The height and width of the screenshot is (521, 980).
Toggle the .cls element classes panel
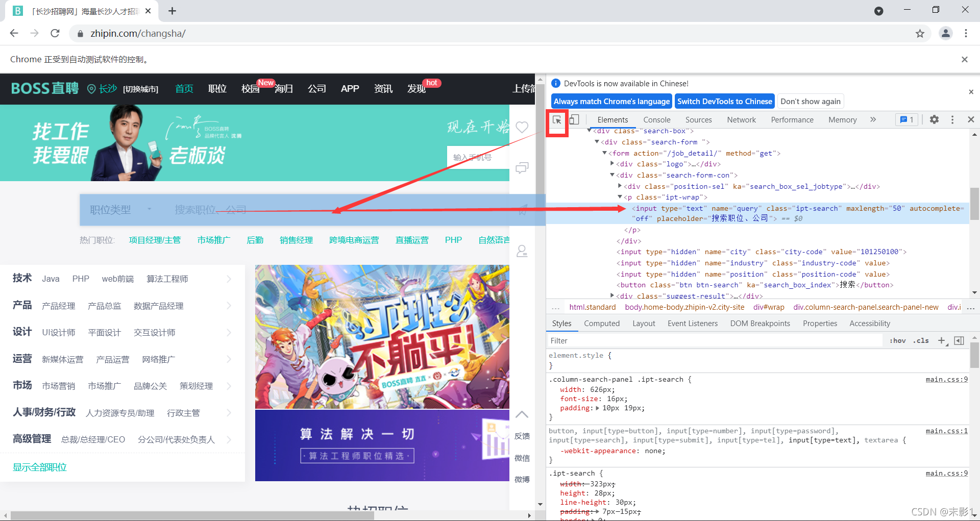pyautogui.click(x=921, y=341)
